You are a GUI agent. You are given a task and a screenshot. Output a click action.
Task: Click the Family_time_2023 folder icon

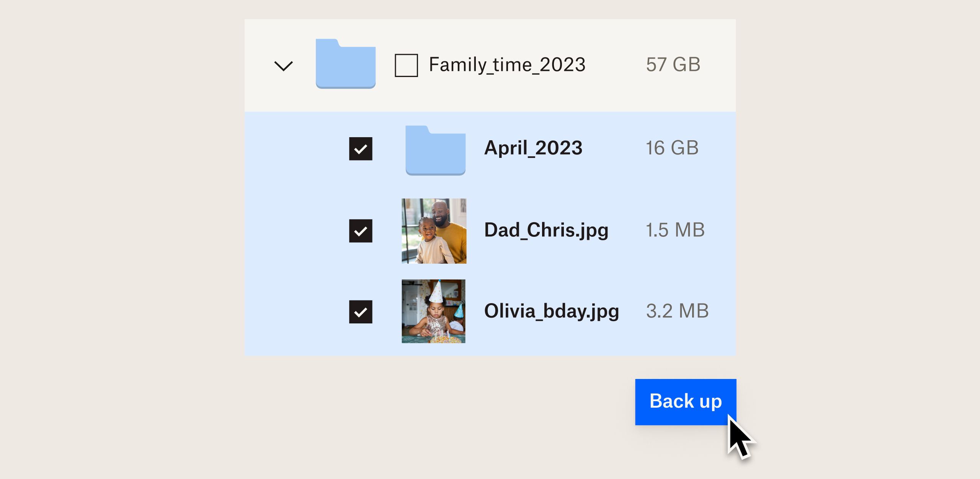pyautogui.click(x=346, y=64)
